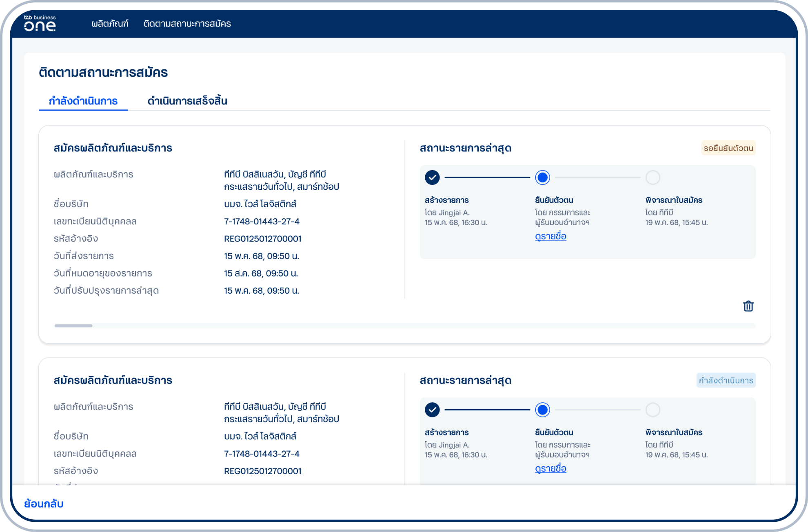Click the empty pending step circle in the first card
Viewport: 808px width, 532px height.
click(x=653, y=177)
